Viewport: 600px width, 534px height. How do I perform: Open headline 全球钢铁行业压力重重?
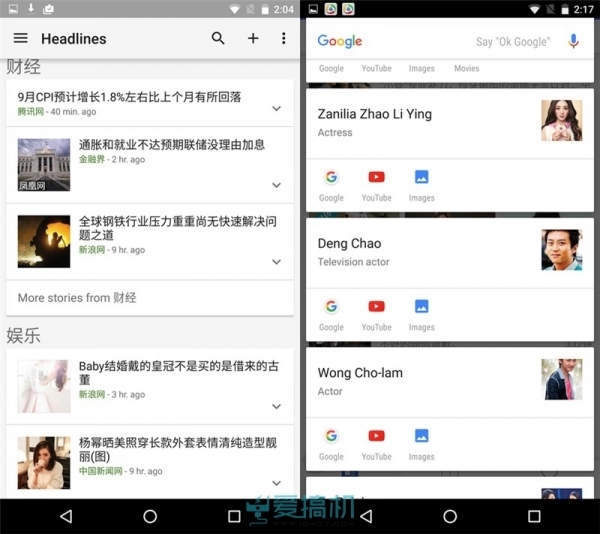(x=178, y=228)
